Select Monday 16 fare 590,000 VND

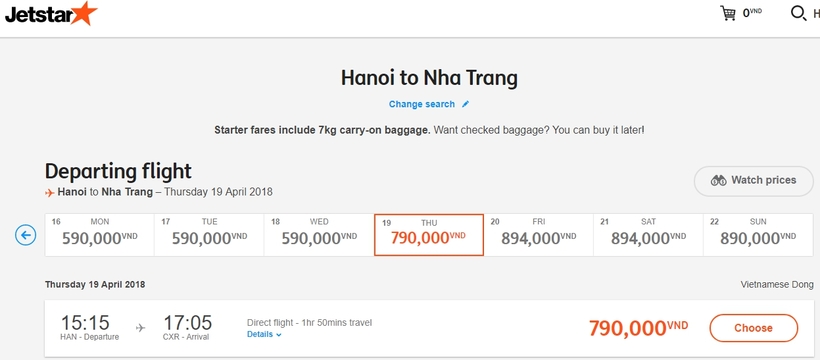(99, 235)
